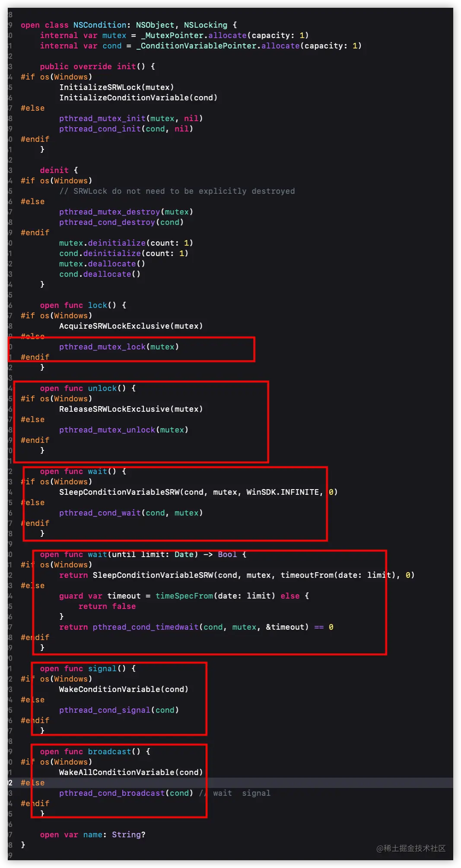Click the WakeConditionVariable(cond) call
461x868 pixels.
pyautogui.click(x=124, y=689)
